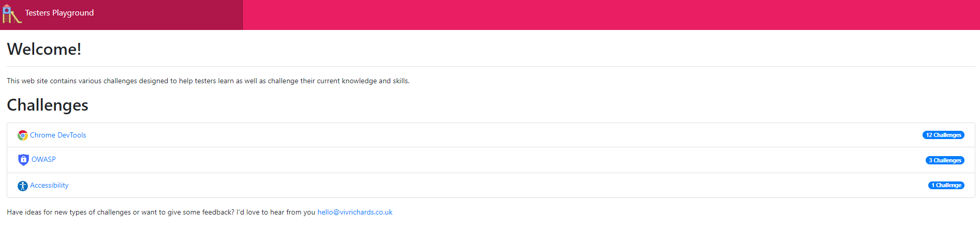Click the 3 Challenges badge
980x244 pixels.
(x=945, y=160)
